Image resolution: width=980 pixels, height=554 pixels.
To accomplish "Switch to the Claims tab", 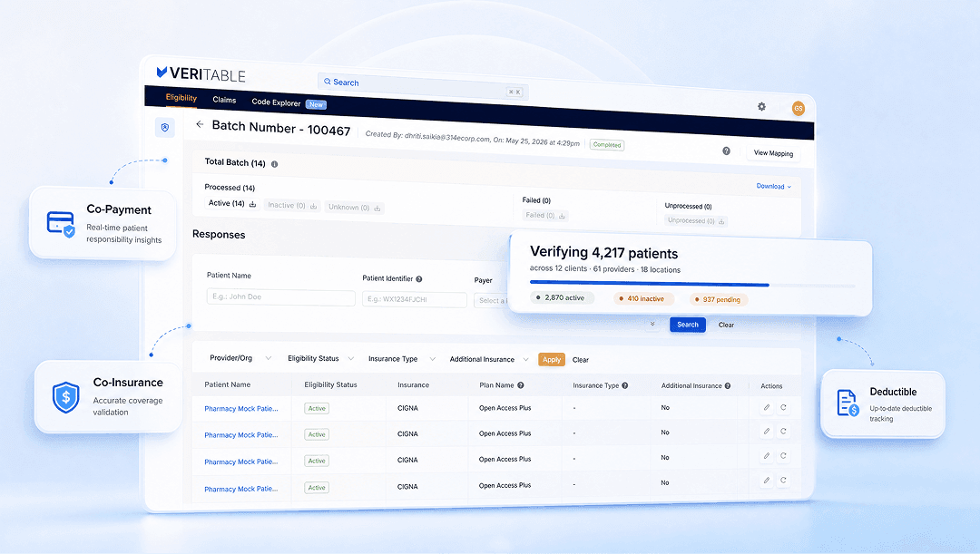I will click(x=224, y=100).
